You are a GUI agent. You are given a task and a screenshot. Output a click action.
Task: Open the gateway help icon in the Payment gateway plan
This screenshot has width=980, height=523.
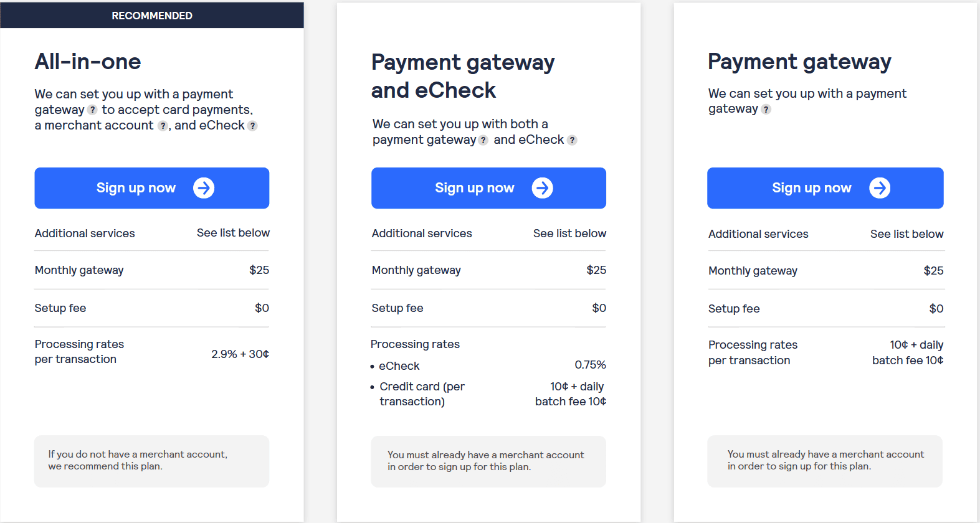766,110
